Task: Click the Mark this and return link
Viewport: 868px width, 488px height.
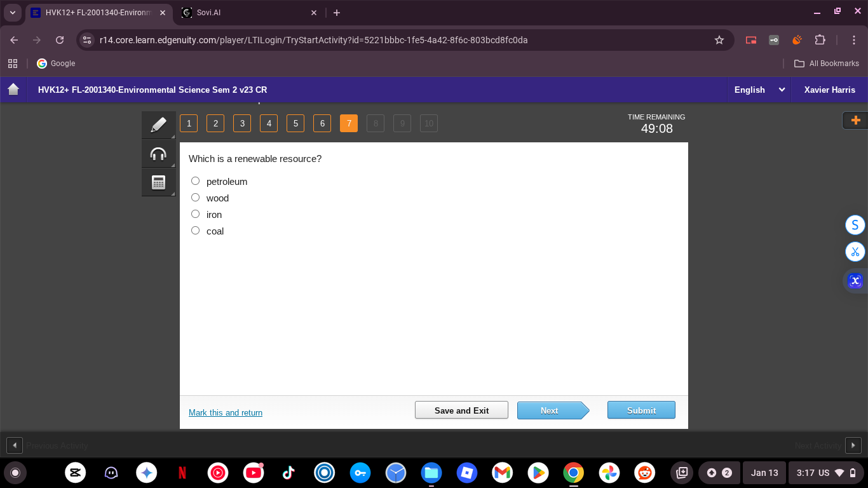Action: [226, 413]
